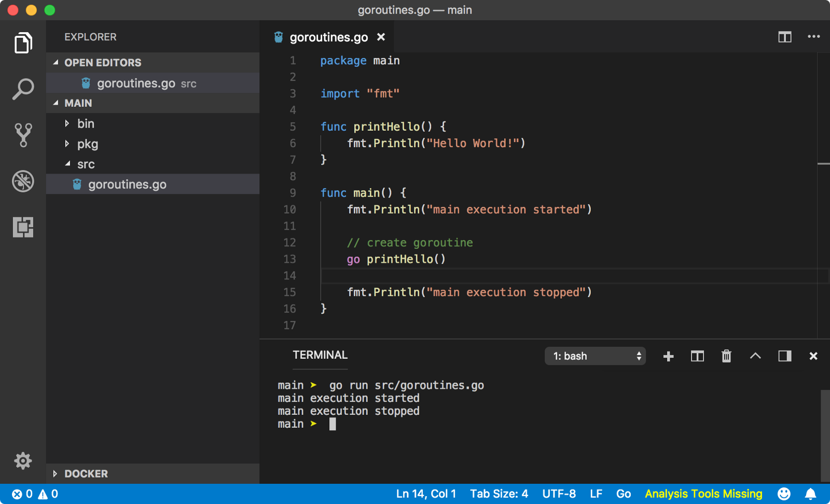Viewport: 830px width, 504px height.
Task: Kill the terminal with trash icon
Action: [x=727, y=356]
